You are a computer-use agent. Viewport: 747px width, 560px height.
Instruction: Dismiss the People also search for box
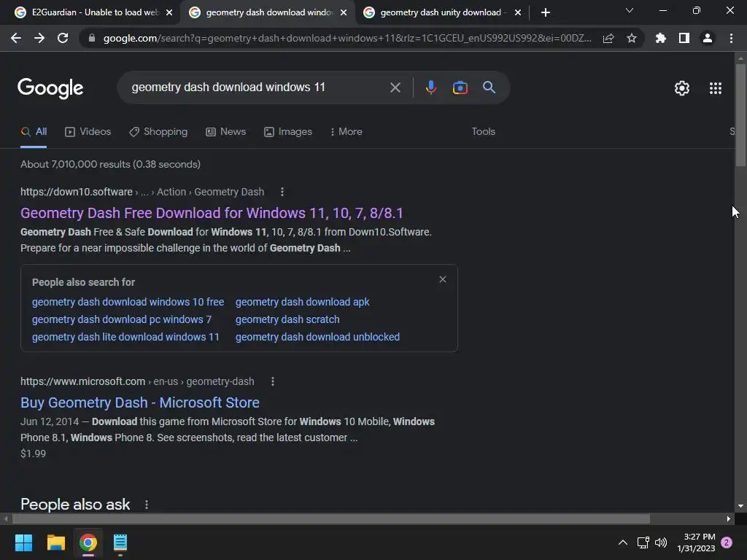pyautogui.click(x=443, y=279)
